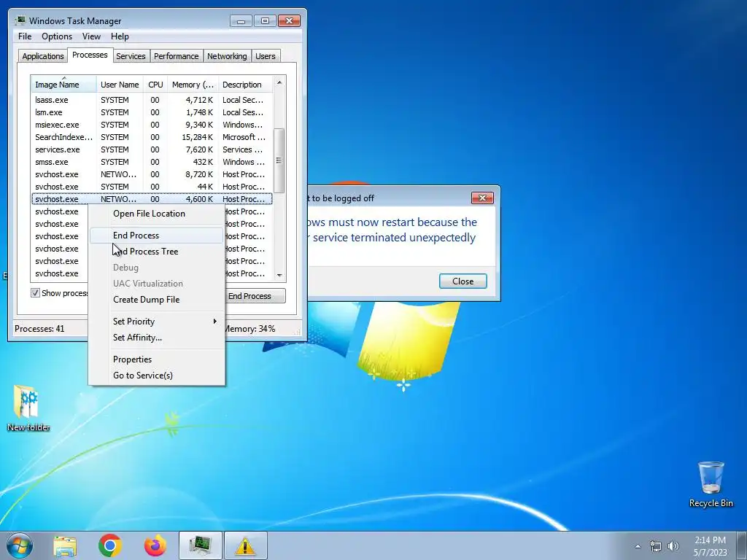Select Create Dump File

pos(156,300)
